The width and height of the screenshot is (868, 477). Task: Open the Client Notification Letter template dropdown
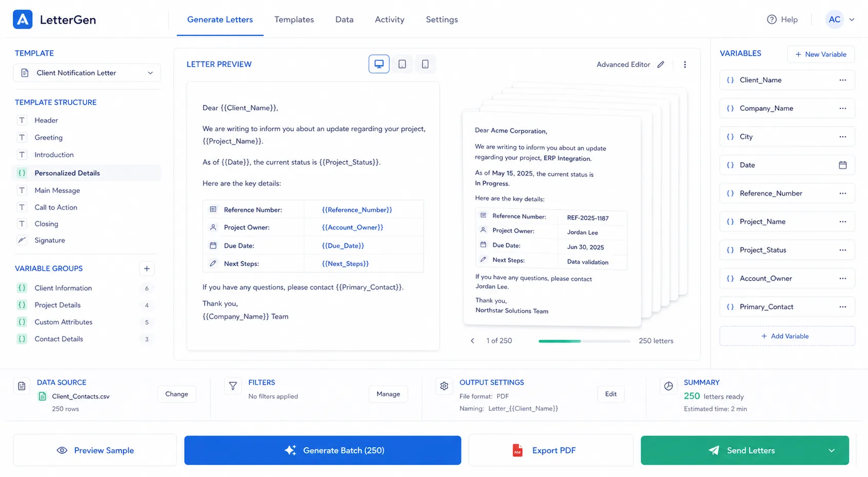tap(87, 73)
